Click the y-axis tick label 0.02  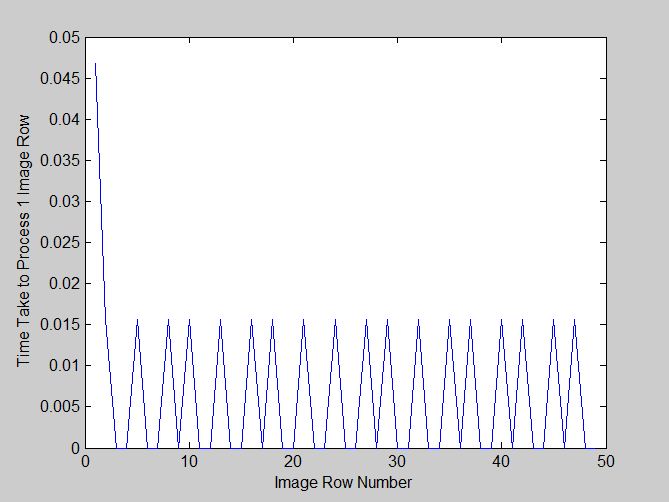click(x=62, y=284)
